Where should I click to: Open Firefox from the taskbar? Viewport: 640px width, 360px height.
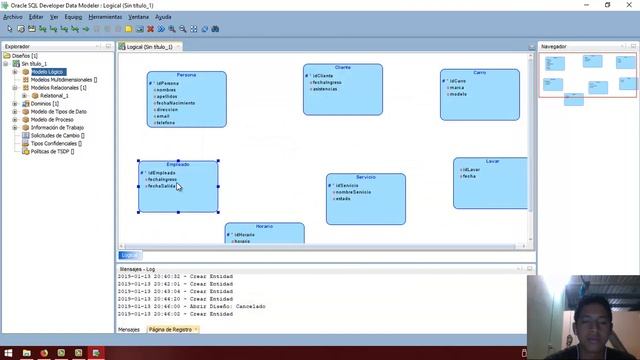[x=44, y=353]
